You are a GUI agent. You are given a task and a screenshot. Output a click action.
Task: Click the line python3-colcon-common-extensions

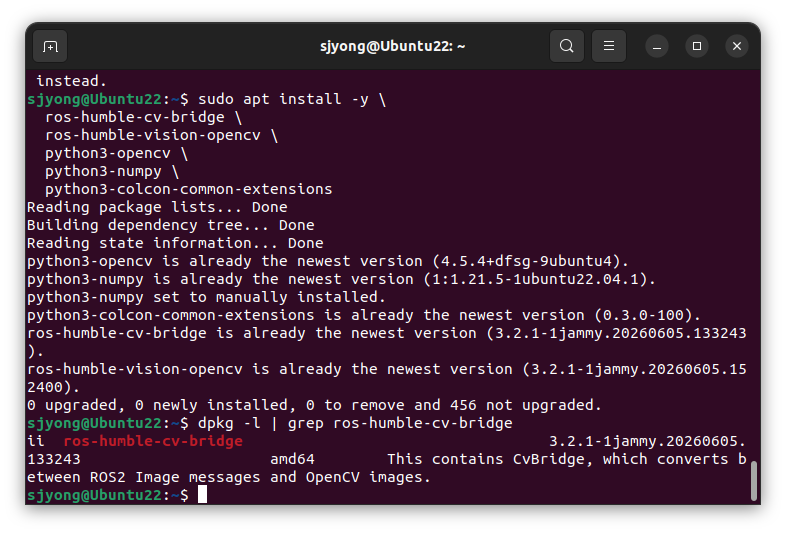[188, 190]
